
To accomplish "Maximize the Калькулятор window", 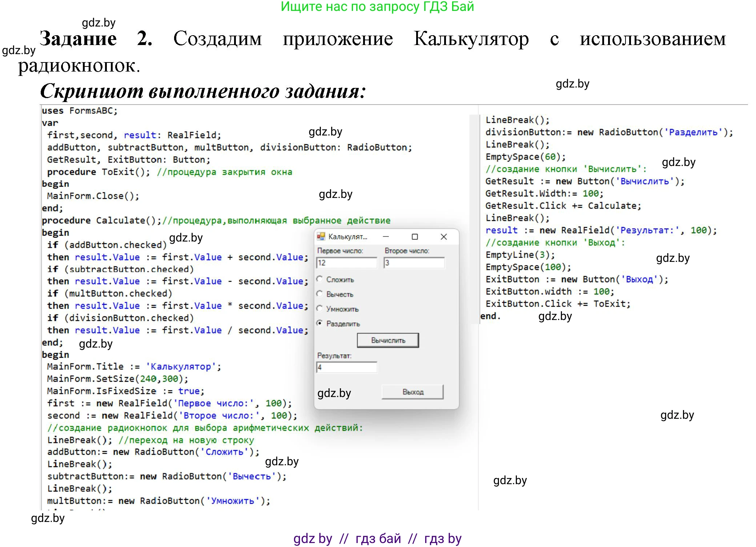I will click(x=415, y=236).
